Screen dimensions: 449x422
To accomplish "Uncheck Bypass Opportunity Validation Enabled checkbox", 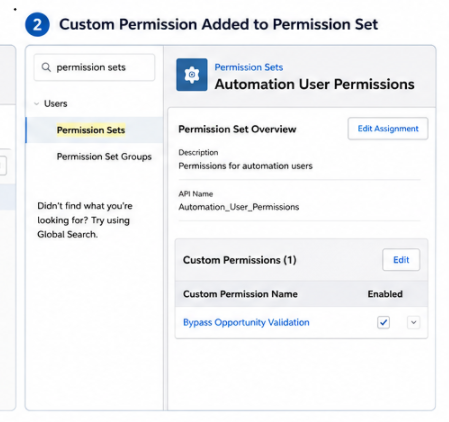I will 383,322.
